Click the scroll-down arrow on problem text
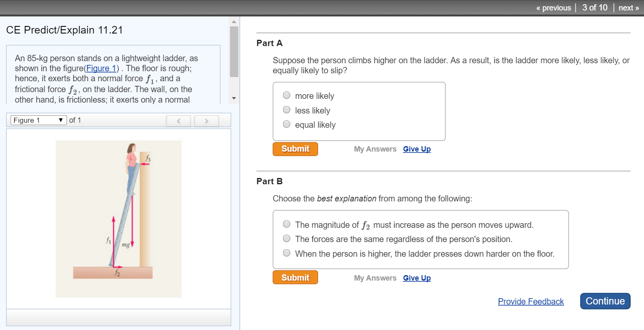 click(x=234, y=98)
